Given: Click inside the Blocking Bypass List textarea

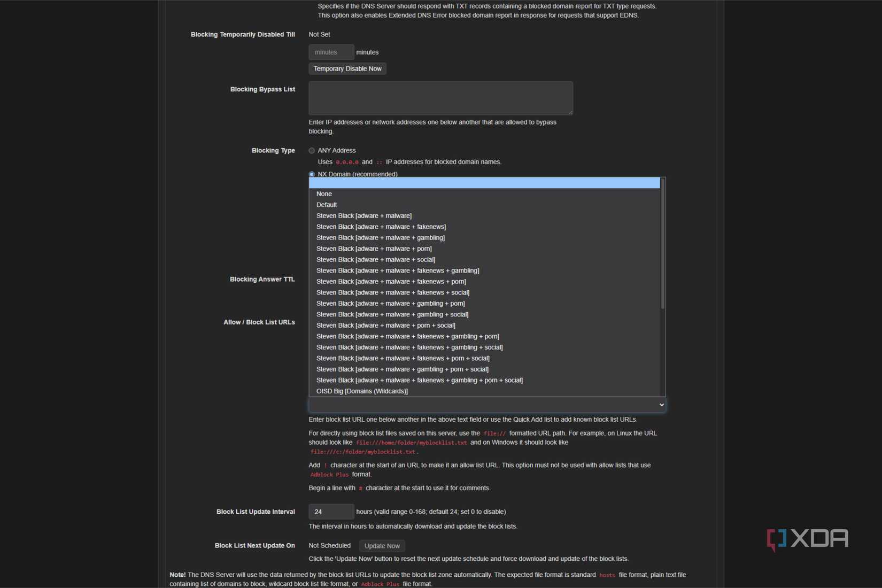Looking at the screenshot, I should pyautogui.click(x=441, y=98).
